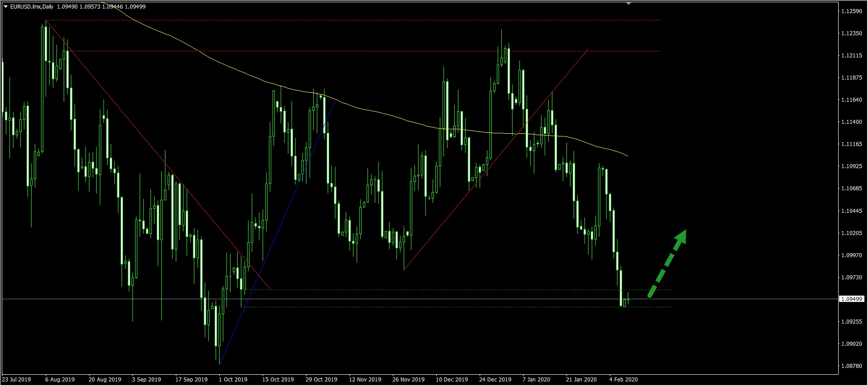Click price scale value 1.12590
Image resolution: width=868 pixels, height=386 pixels.
(852, 11)
